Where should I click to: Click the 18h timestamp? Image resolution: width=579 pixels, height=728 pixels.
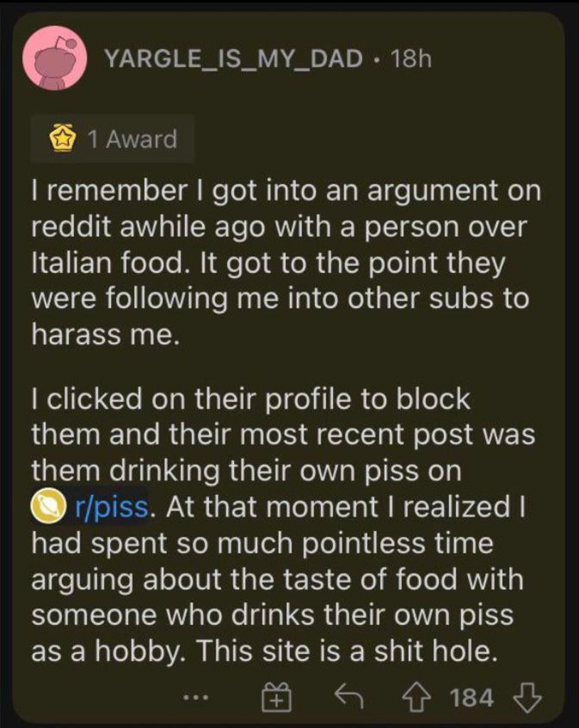412,58
